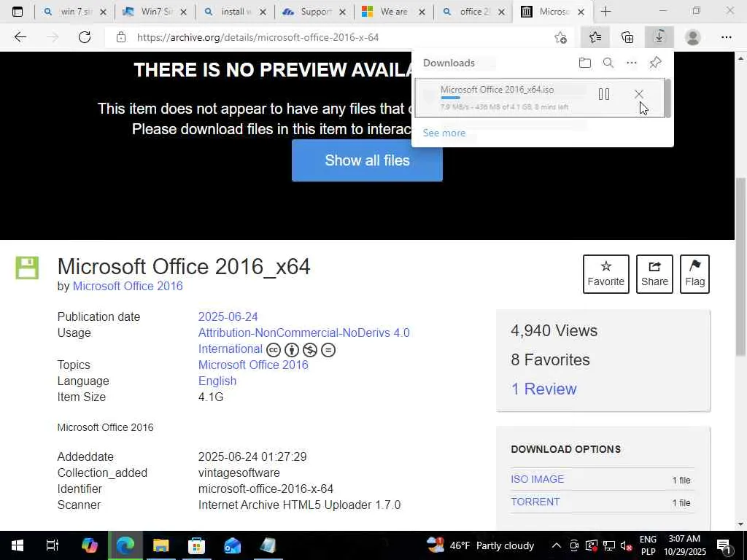
Task: Close the 'We are' Microsoft tab
Action: (422, 12)
